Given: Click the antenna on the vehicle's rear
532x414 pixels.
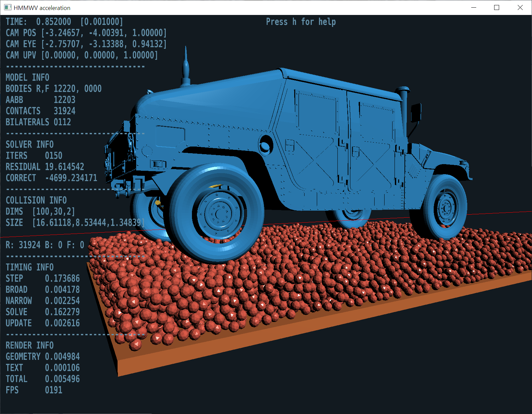Looking at the screenshot, I should coord(186,66).
